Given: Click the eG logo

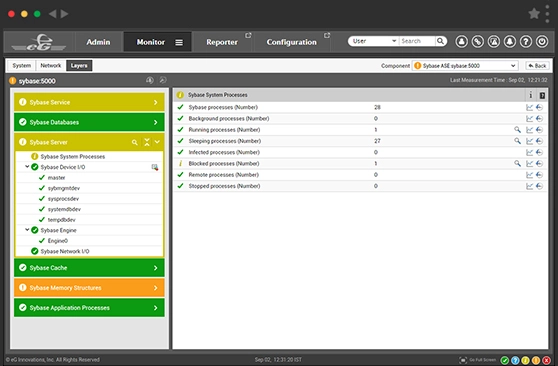Looking at the screenshot, I should (x=39, y=42).
